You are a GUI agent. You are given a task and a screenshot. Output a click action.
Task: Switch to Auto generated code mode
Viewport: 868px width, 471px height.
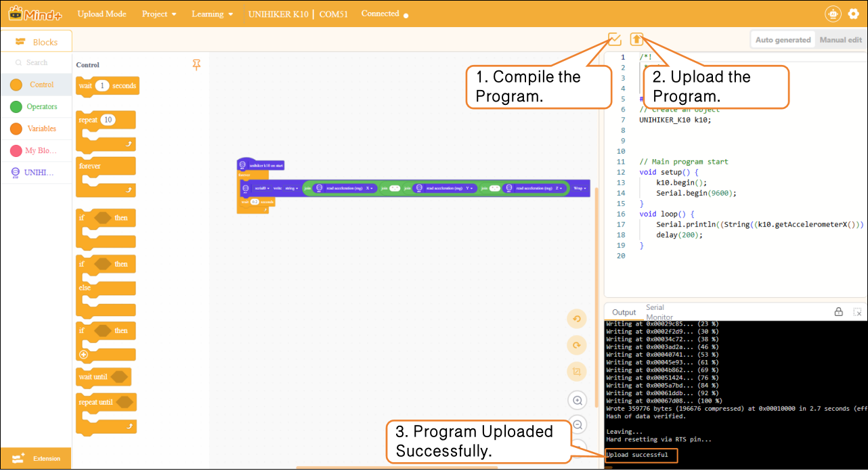[x=783, y=40]
